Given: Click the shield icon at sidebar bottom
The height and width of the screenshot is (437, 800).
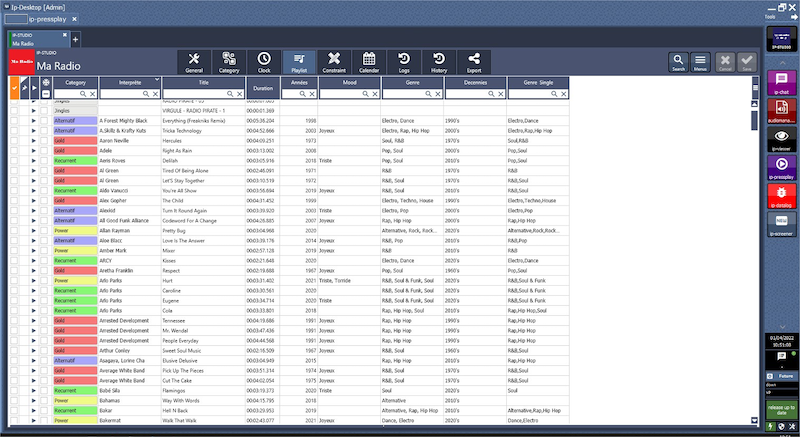Looking at the screenshot, I should click(x=782, y=426).
